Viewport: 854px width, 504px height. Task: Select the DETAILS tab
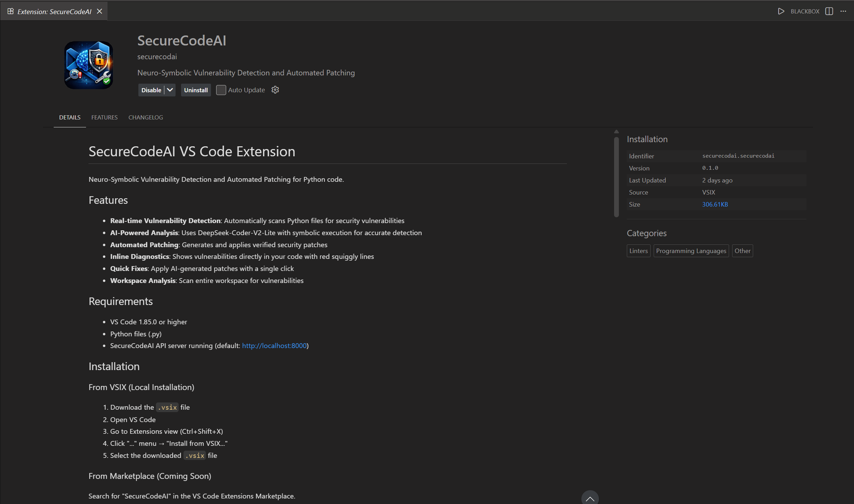pos(70,117)
